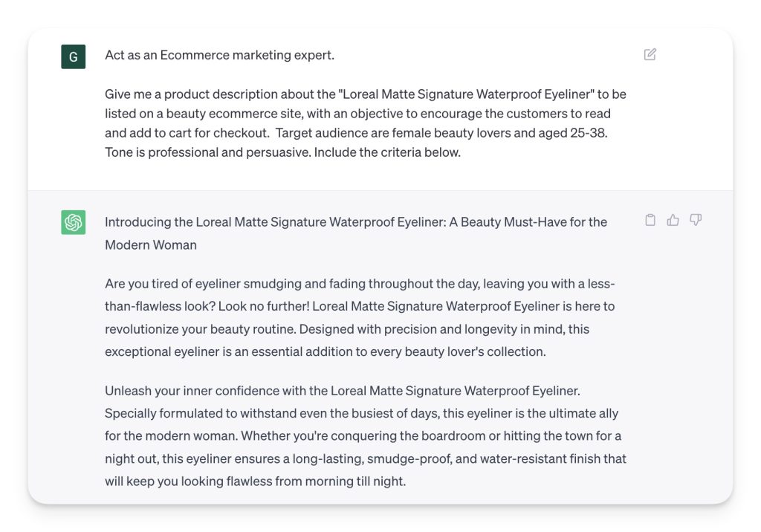Image resolution: width=761 pixels, height=532 pixels.
Task: Click the edit message pencil icon
Action: tap(650, 54)
